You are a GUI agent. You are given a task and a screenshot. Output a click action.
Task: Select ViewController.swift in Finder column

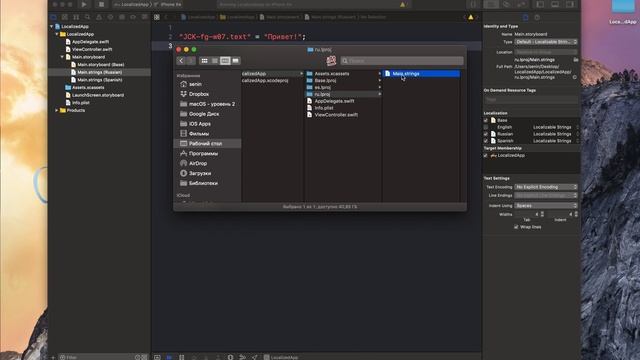click(x=336, y=115)
